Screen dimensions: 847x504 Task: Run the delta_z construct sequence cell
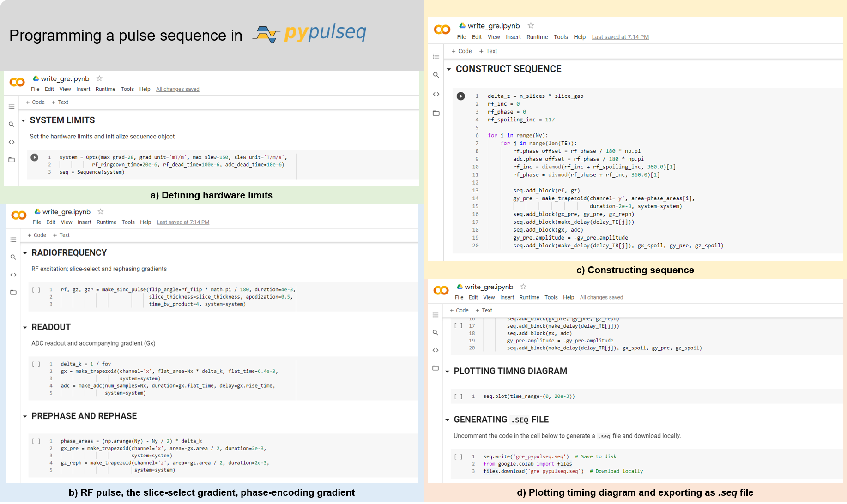point(460,96)
